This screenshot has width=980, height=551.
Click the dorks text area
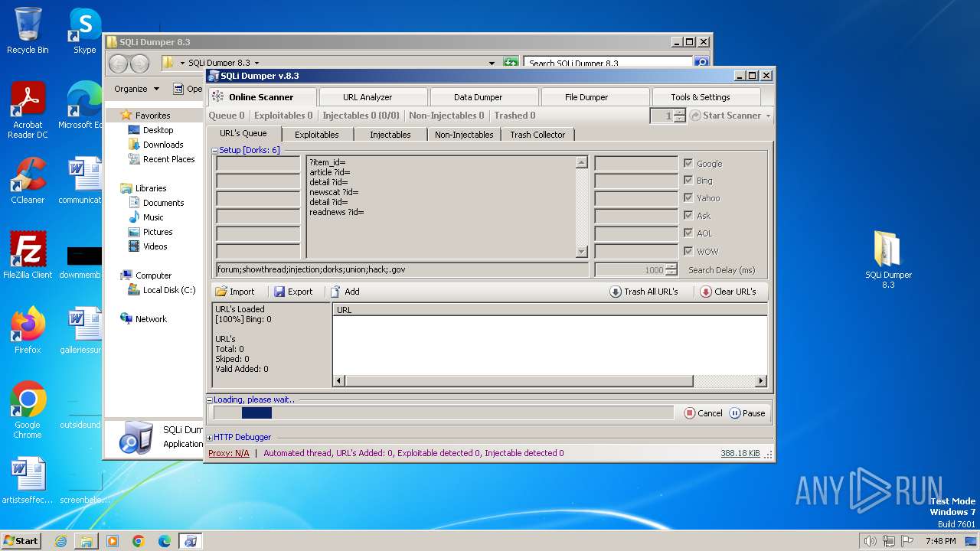click(440, 207)
